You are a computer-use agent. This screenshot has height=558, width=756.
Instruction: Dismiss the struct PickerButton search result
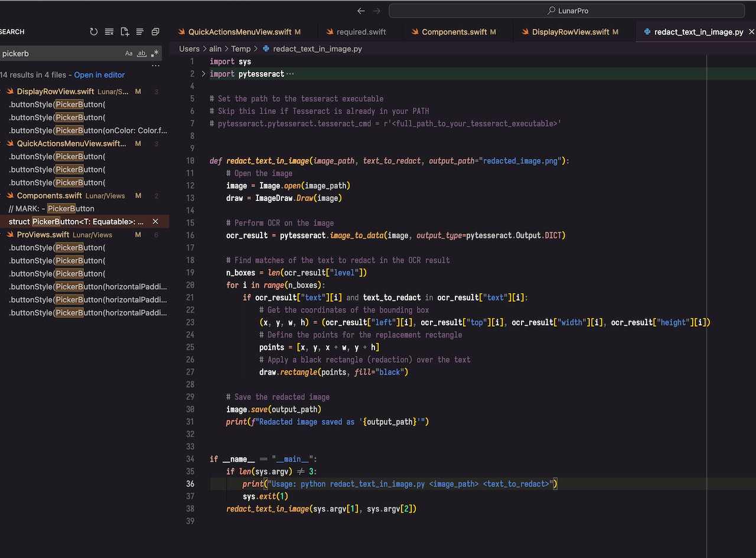coord(155,222)
